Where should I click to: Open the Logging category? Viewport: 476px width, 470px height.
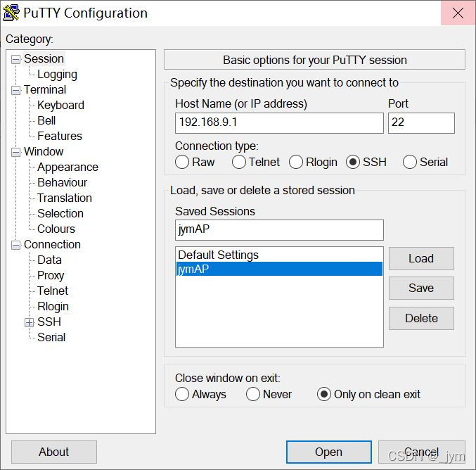coord(57,75)
